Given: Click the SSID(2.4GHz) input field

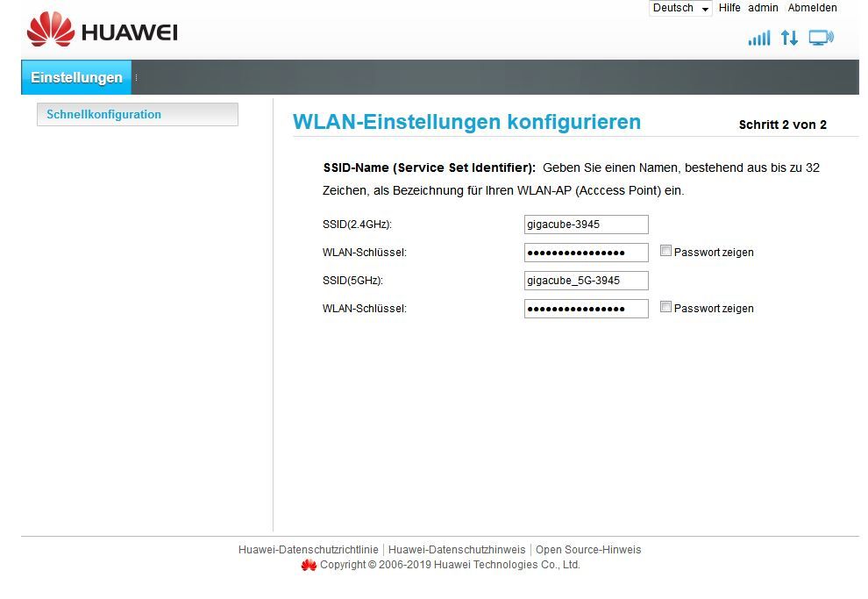Looking at the screenshot, I should coord(587,225).
